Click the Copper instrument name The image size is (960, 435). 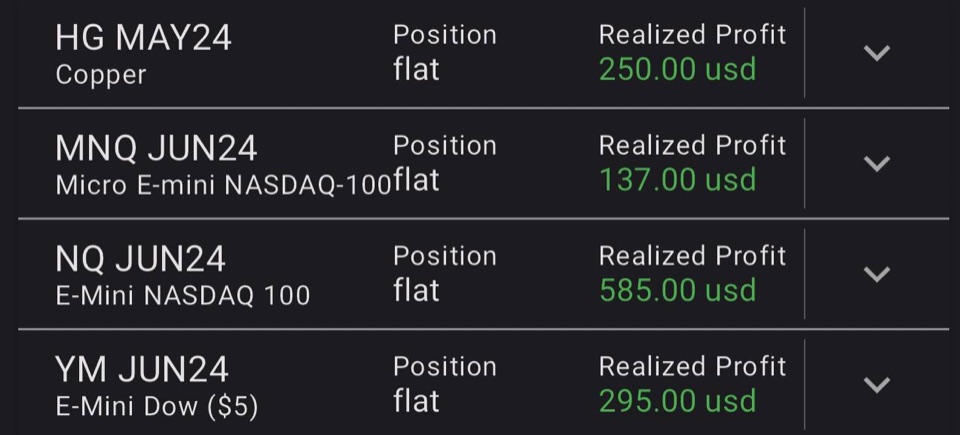(x=101, y=75)
